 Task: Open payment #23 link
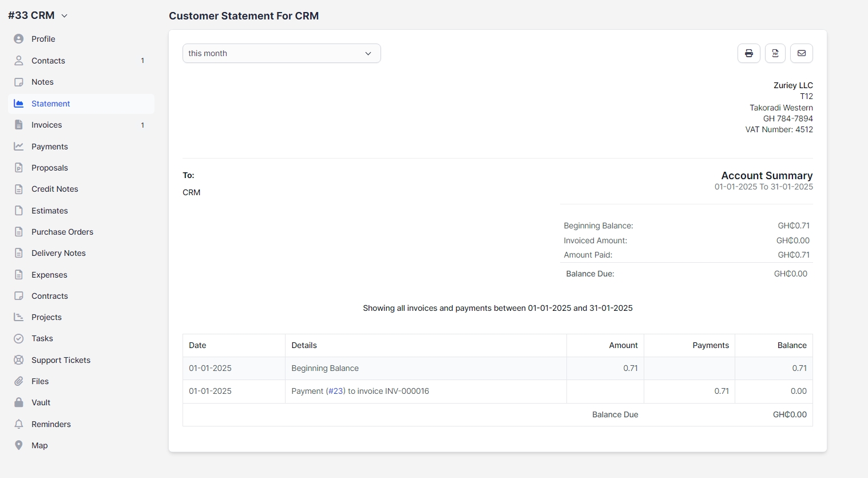coord(336,391)
